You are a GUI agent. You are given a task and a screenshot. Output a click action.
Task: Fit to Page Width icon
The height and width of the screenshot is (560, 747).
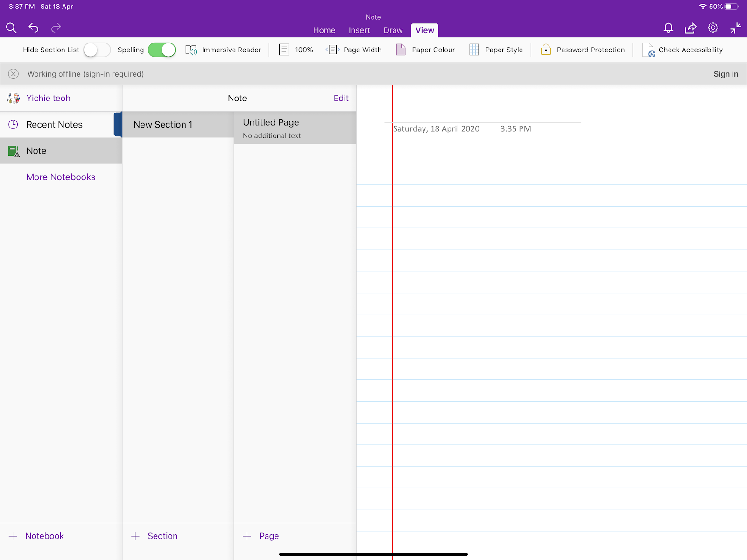[x=332, y=50]
